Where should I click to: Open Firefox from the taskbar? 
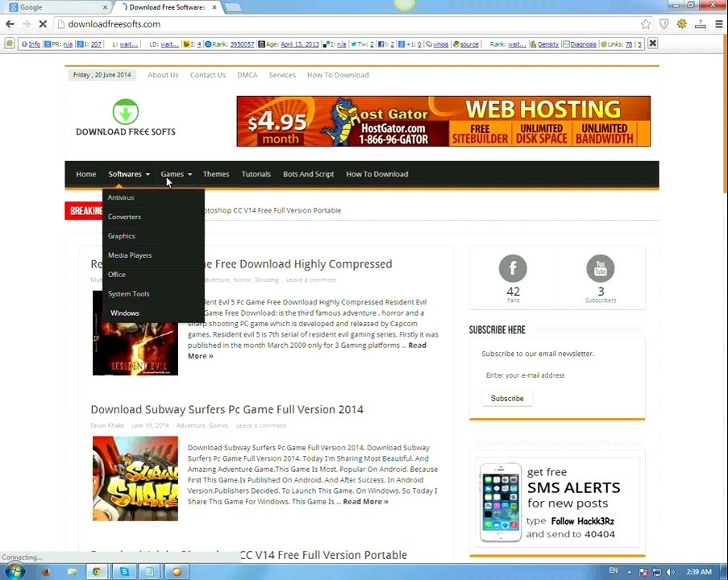pyautogui.click(x=45, y=572)
